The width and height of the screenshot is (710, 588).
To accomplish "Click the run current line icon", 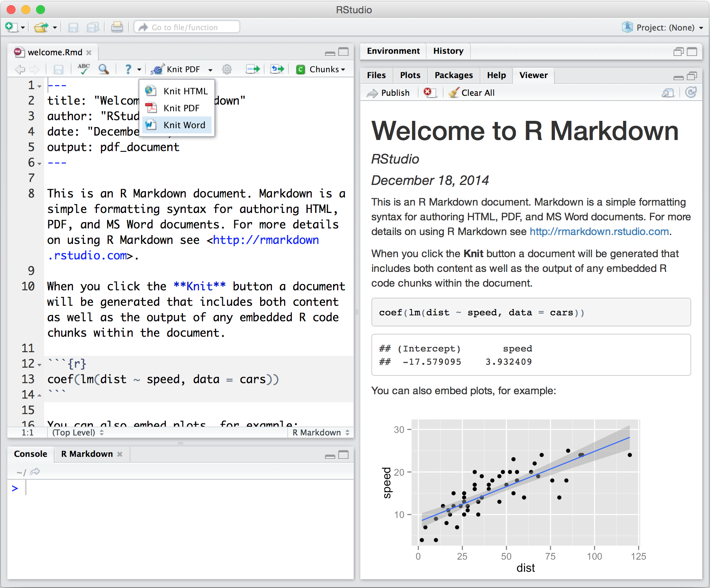I will click(253, 69).
